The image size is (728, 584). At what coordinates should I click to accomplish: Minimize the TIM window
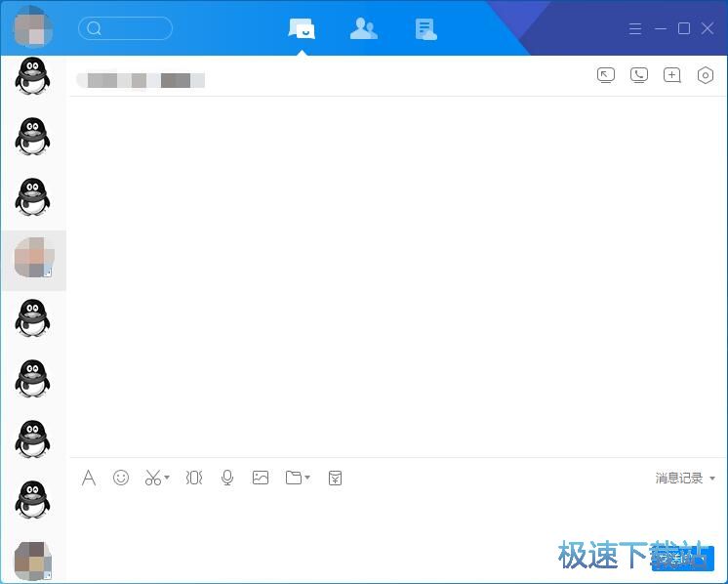click(x=661, y=28)
